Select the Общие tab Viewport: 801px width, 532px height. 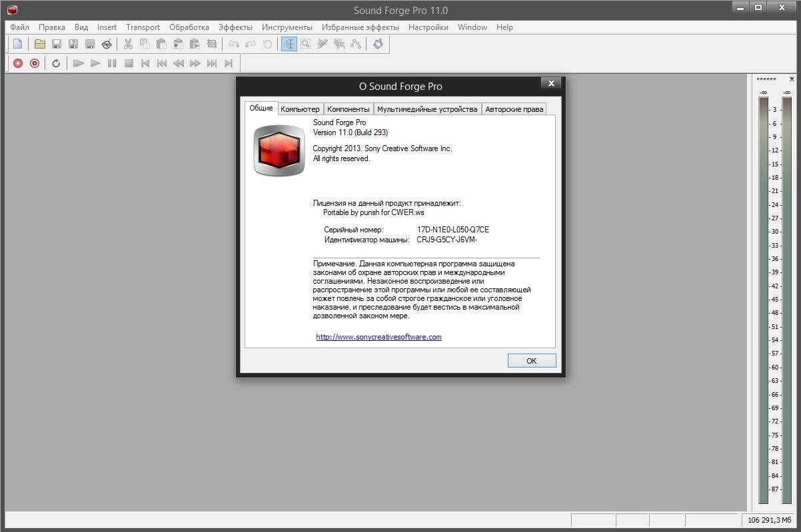point(261,108)
